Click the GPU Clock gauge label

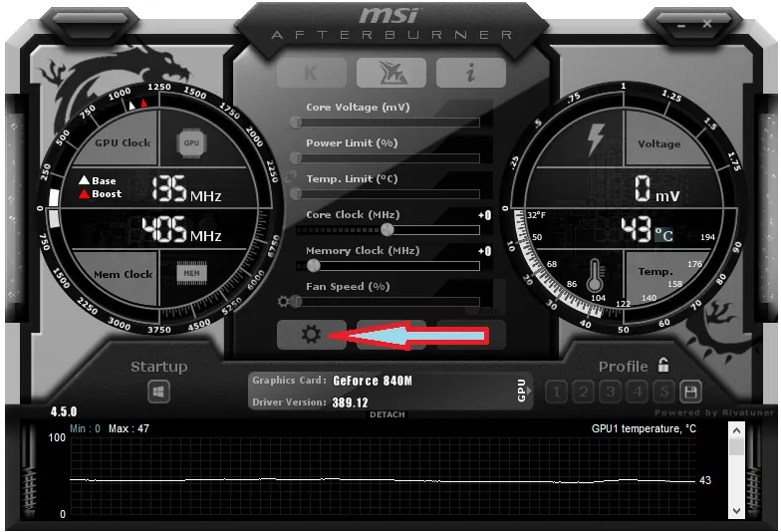click(x=123, y=143)
